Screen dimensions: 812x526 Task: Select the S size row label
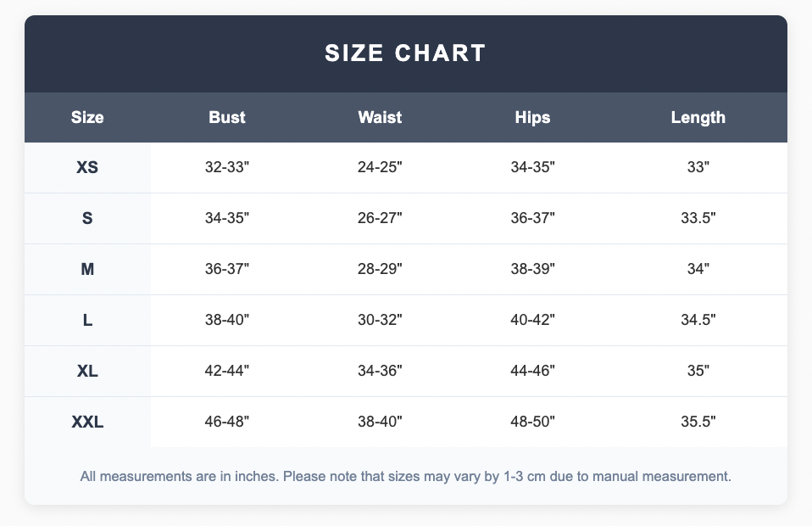point(87,218)
